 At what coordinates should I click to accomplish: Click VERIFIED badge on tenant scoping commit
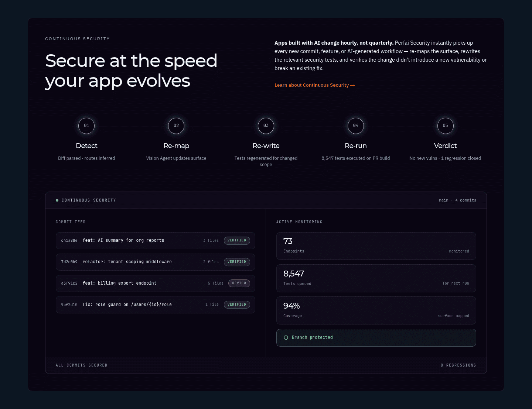pos(237,262)
